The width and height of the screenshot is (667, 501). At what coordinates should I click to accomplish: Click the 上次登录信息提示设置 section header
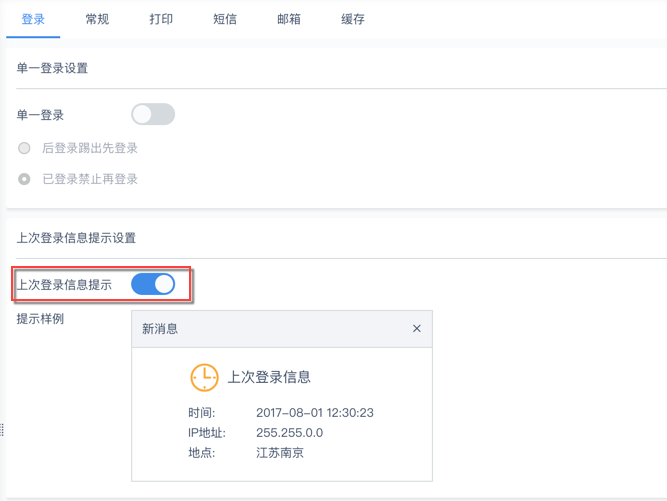pyautogui.click(x=76, y=238)
